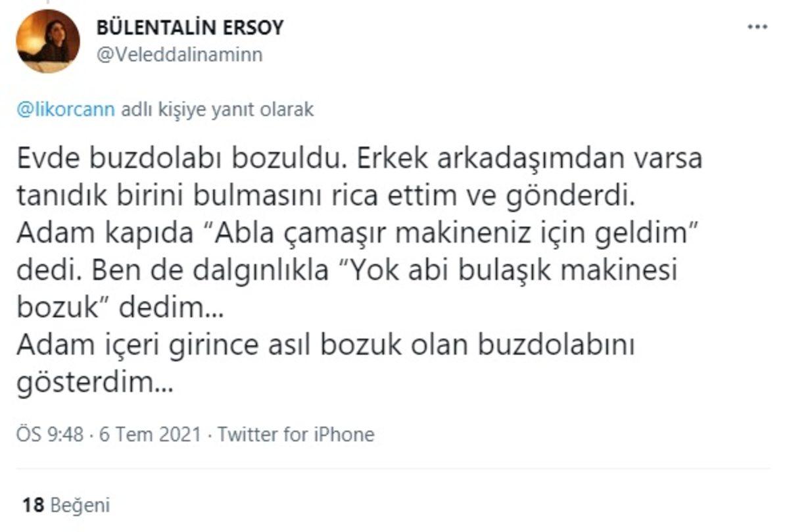Visit the @Veleddalinaminn handle
The height and width of the screenshot is (532, 789).
(179, 55)
